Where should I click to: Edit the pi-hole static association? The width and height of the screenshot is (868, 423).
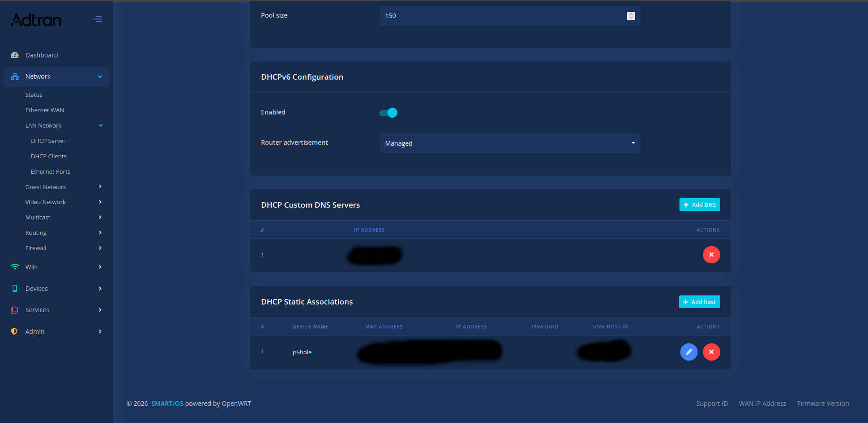tap(689, 352)
